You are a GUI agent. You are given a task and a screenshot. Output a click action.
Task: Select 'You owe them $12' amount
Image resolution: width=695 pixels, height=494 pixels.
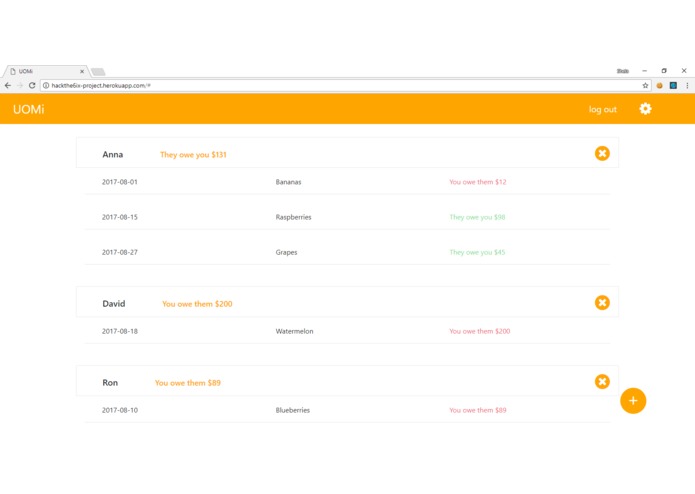[x=478, y=182]
